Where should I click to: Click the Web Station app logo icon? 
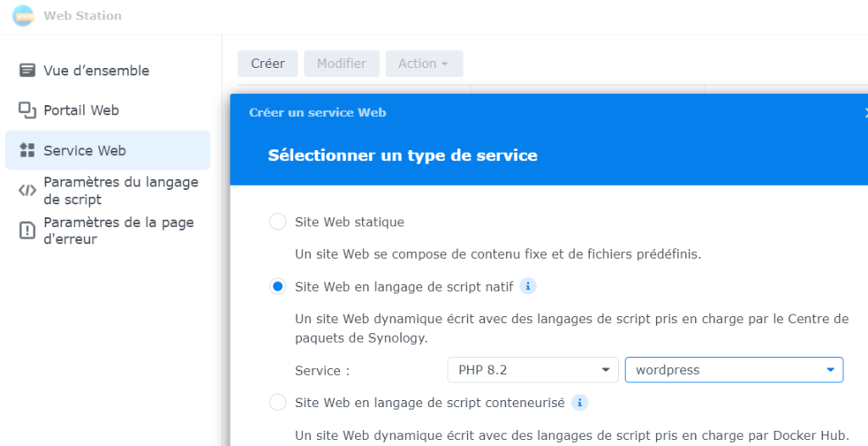23,15
